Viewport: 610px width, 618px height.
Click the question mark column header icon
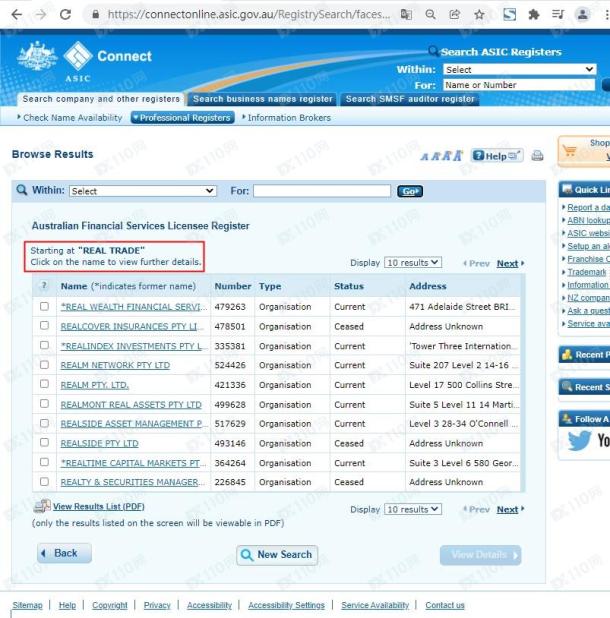[x=44, y=285]
